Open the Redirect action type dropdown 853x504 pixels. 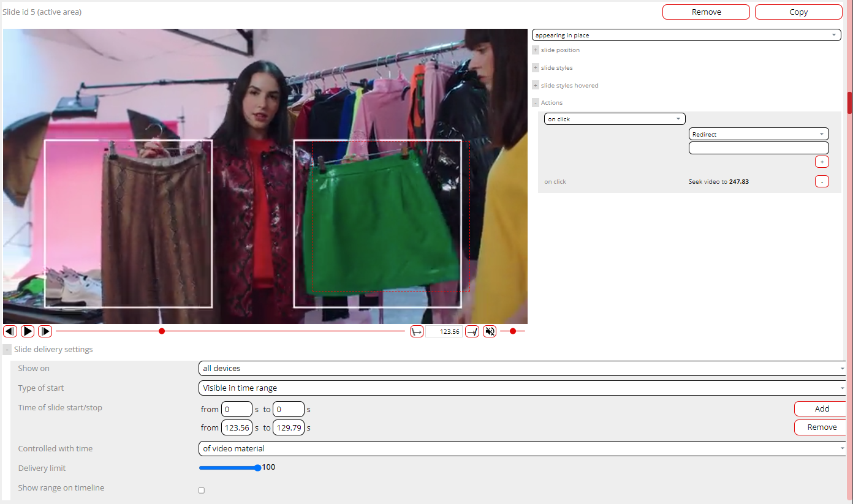click(759, 134)
